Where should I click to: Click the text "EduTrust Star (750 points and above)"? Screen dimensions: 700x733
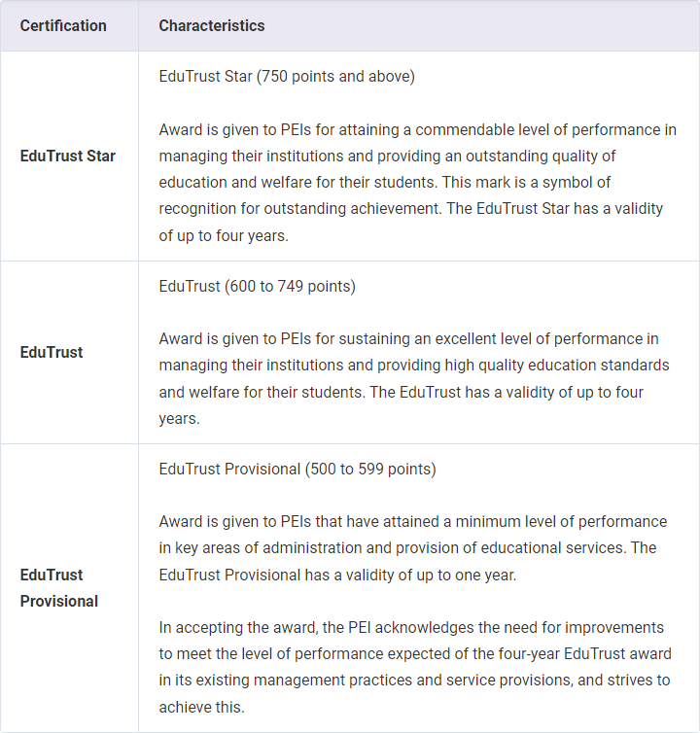pyautogui.click(x=287, y=77)
